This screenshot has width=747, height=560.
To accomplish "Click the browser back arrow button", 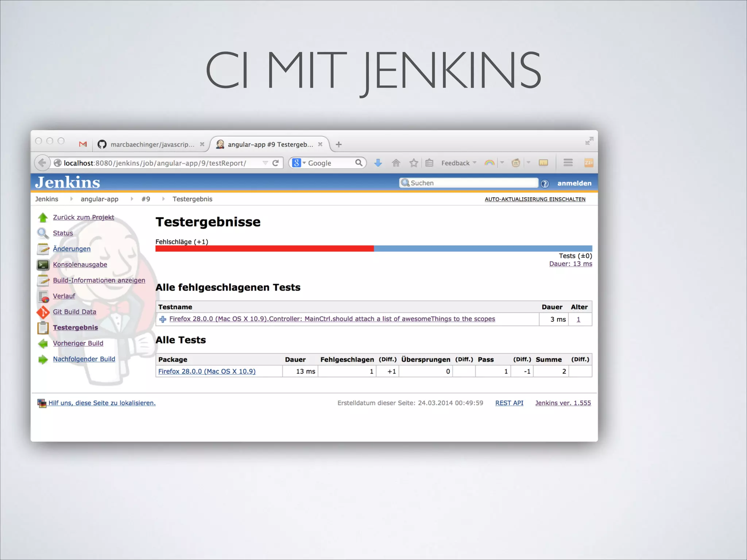I will click(x=42, y=163).
